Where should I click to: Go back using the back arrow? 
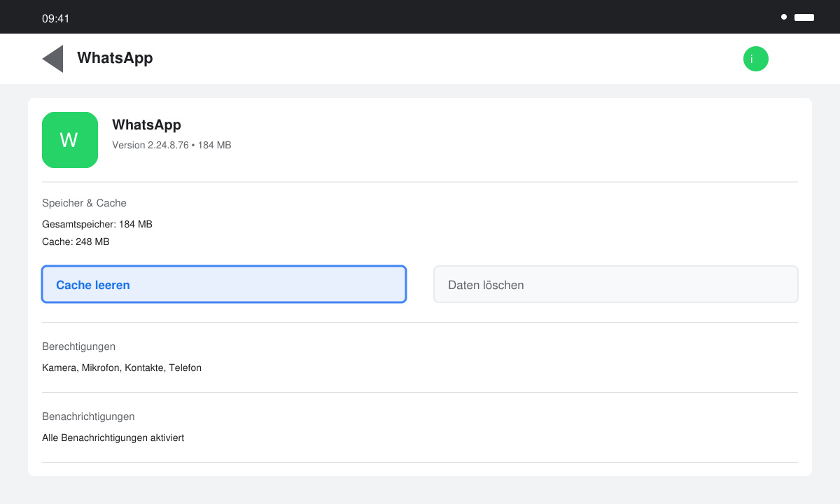tap(52, 59)
